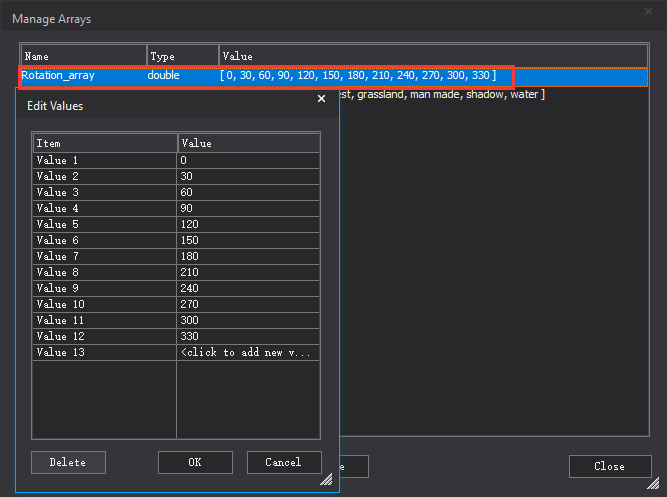Click the Item column header
Image resolution: width=667 pixels, height=497 pixels.
tap(104, 143)
